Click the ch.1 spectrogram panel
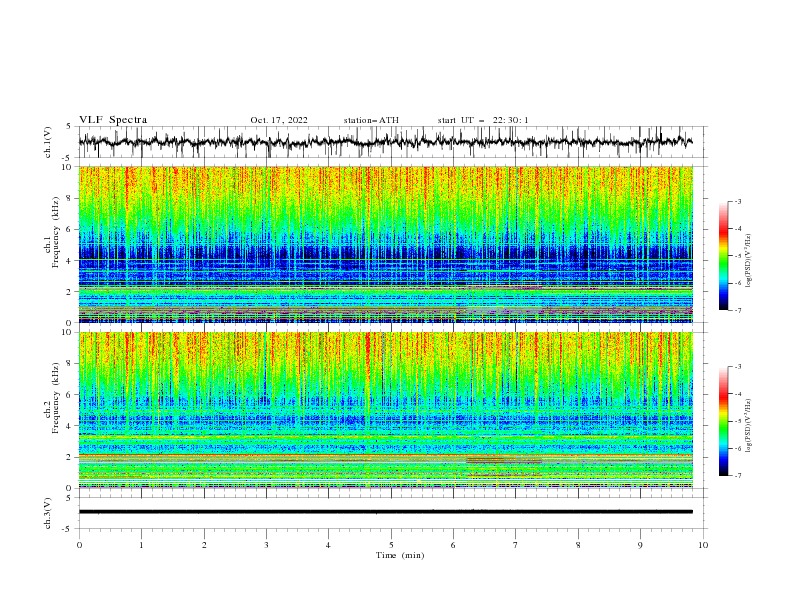The height and width of the screenshot is (612, 792). (386, 244)
